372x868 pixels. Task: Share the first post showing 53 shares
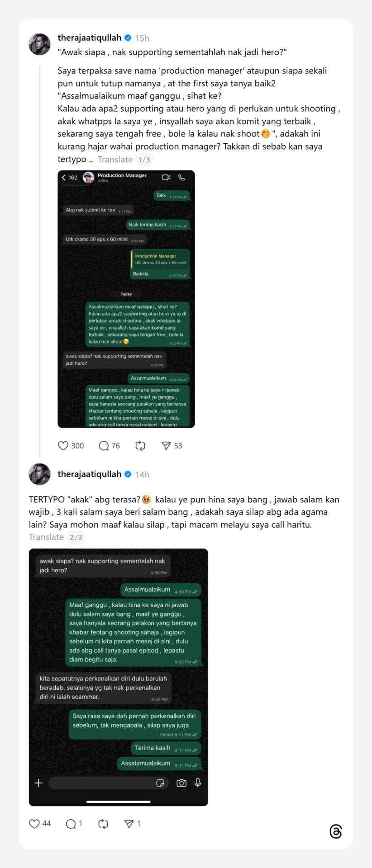(166, 446)
